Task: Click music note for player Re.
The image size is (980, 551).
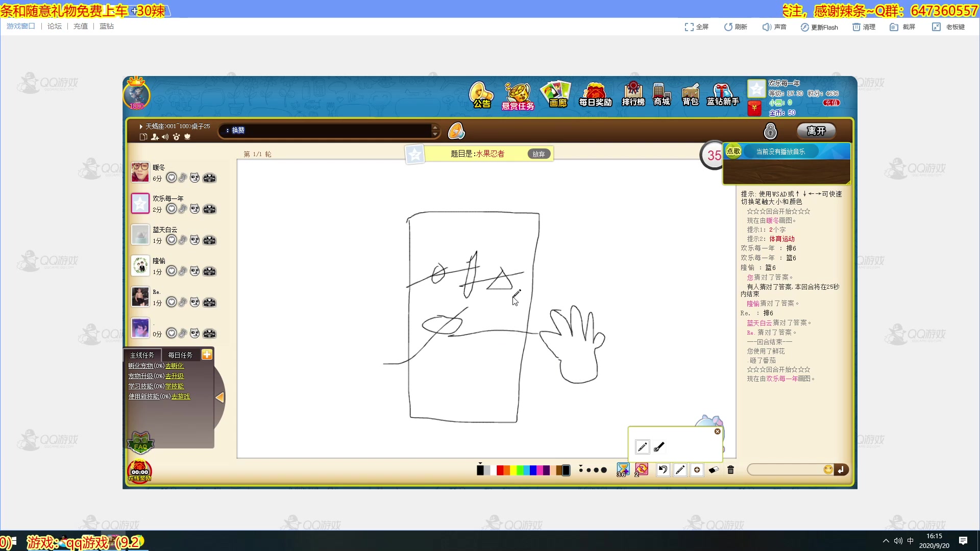Action: [x=183, y=302]
